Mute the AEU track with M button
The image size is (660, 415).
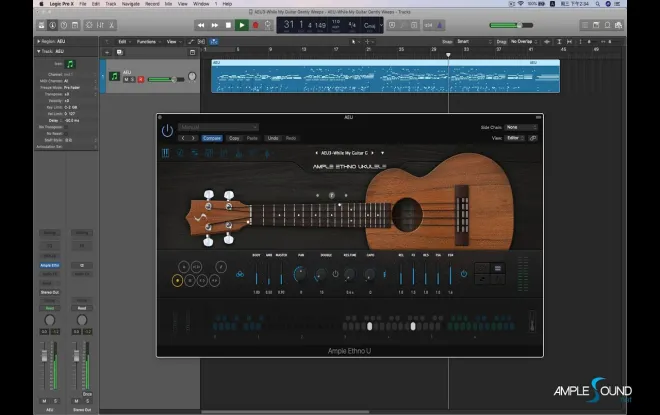point(126,80)
